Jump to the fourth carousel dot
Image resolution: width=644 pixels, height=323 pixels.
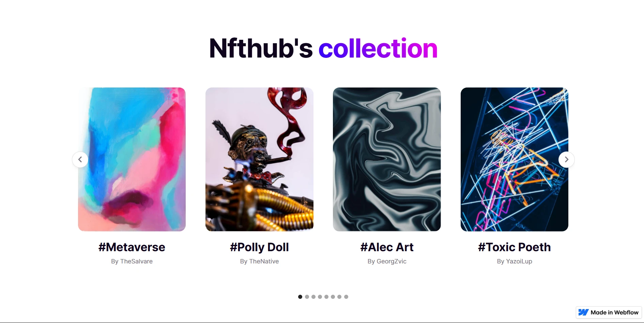click(x=320, y=297)
